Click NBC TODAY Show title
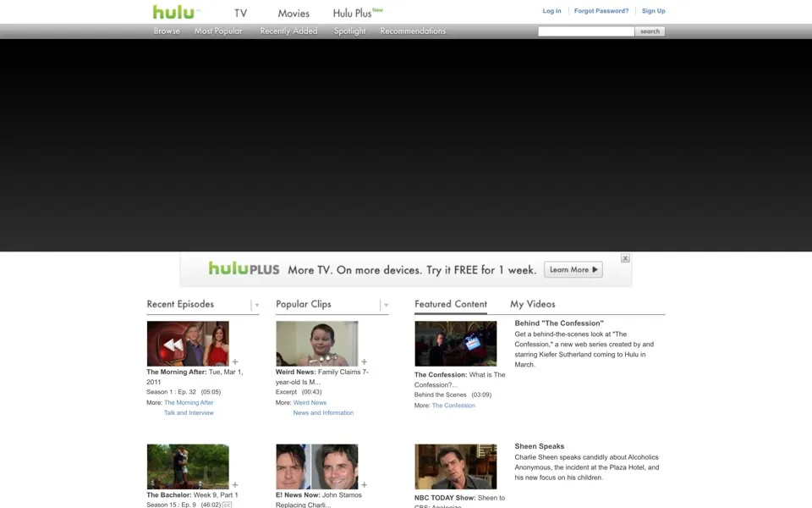812x508 pixels. coord(459,500)
